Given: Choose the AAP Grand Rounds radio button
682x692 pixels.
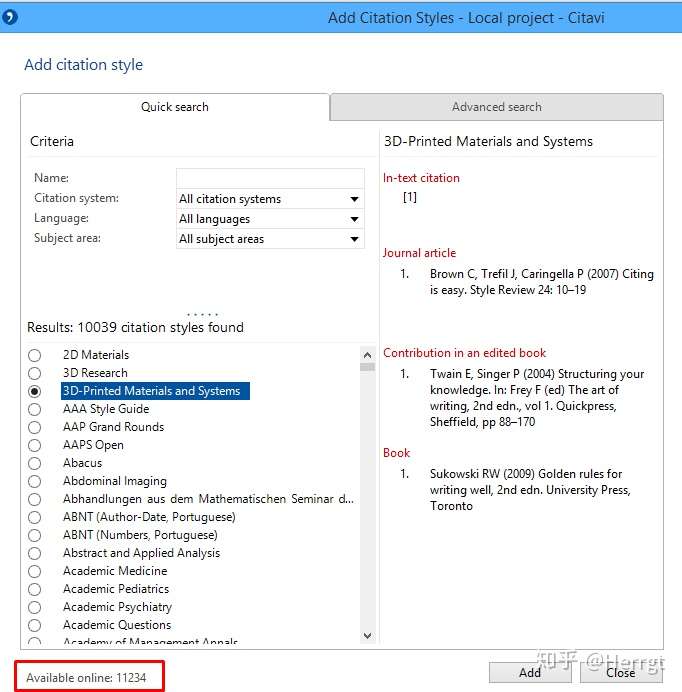Looking at the screenshot, I should (34, 427).
